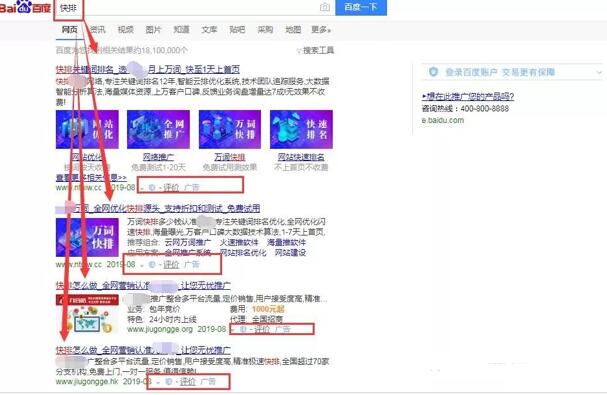This screenshot has width=607, height=395.
Task: Click 万词快排 thumbnail of second result
Action: pyautogui.click(x=87, y=237)
